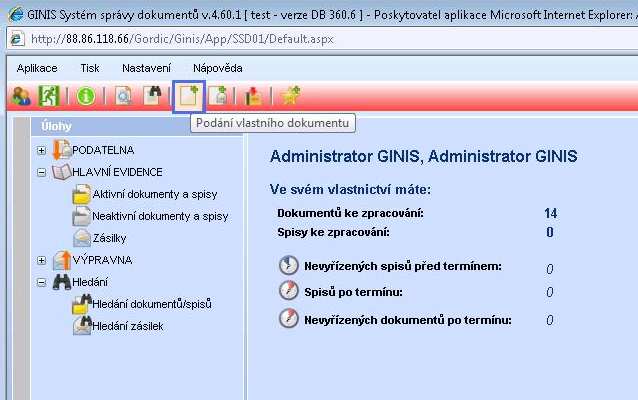Click the users icon in the toolbar

tap(21, 96)
